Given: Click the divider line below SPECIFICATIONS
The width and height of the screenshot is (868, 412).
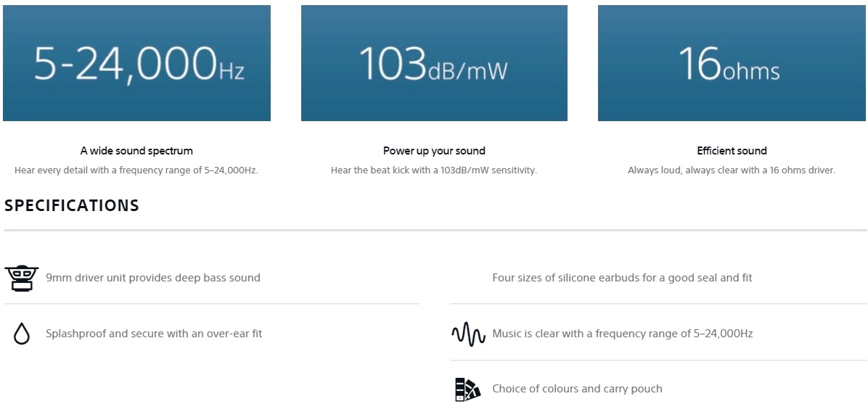Looking at the screenshot, I should [x=435, y=230].
